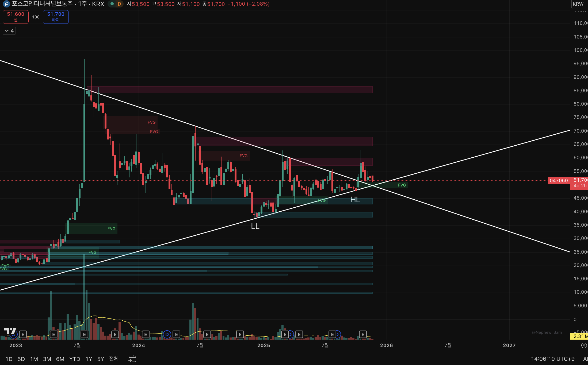The image size is (588, 365).
Task: Click the 51,600 sell button
Action: pyautogui.click(x=16, y=17)
